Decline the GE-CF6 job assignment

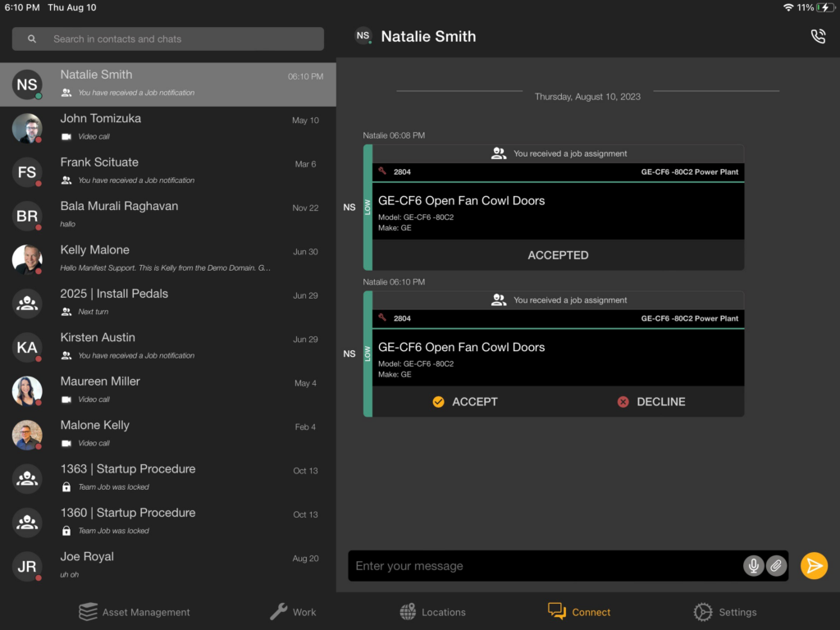tap(651, 402)
